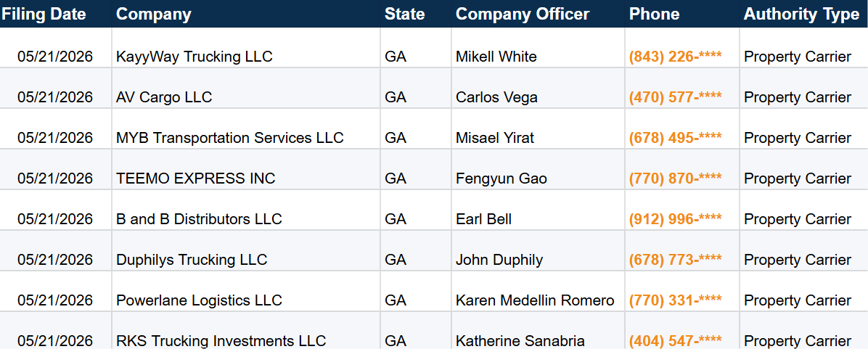Click the Duphilys Trucking LLC entry

point(192,260)
